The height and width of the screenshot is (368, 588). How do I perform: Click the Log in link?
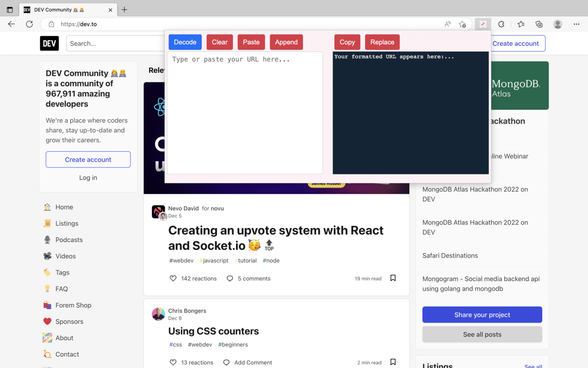(x=88, y=178)
